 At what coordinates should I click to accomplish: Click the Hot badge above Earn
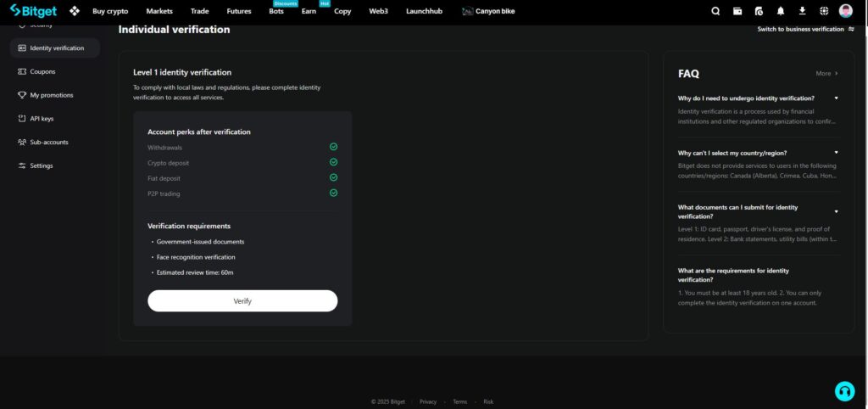click(x=325, y=3)
